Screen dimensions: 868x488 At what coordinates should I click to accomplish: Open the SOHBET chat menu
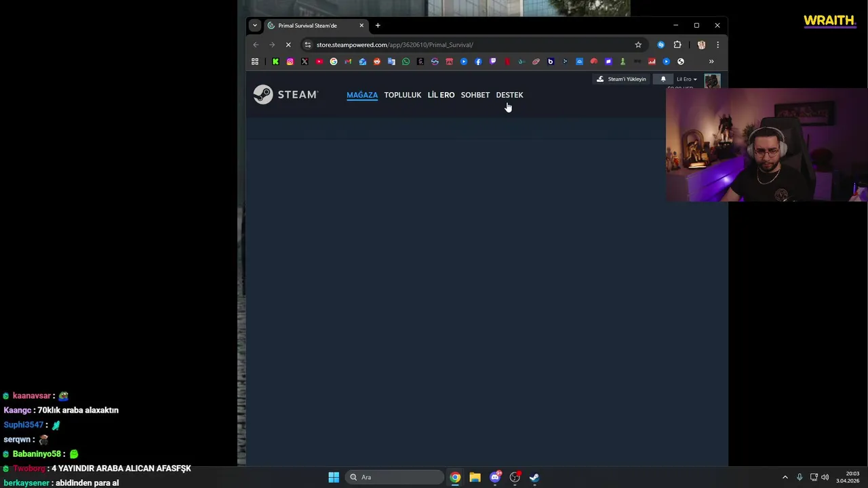pyautogui.click(x=475, y=95)
